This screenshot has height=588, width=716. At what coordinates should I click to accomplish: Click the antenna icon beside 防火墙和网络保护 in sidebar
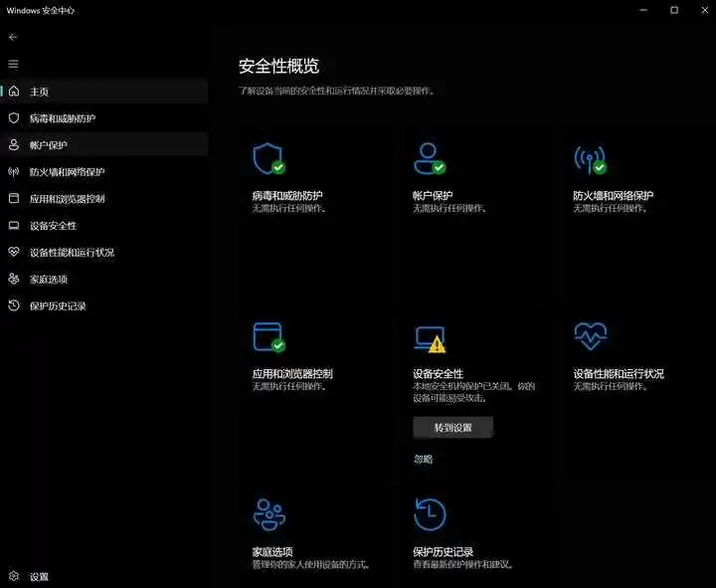tap(14, 172)
